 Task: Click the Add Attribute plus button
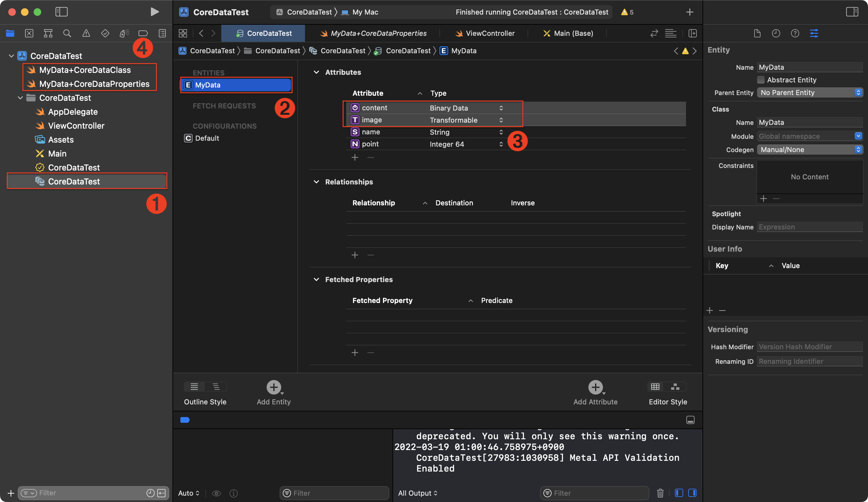[x=595, y=387]
